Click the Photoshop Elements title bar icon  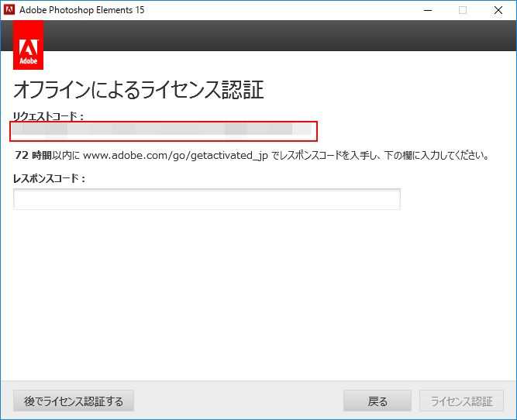pos(9,10)
